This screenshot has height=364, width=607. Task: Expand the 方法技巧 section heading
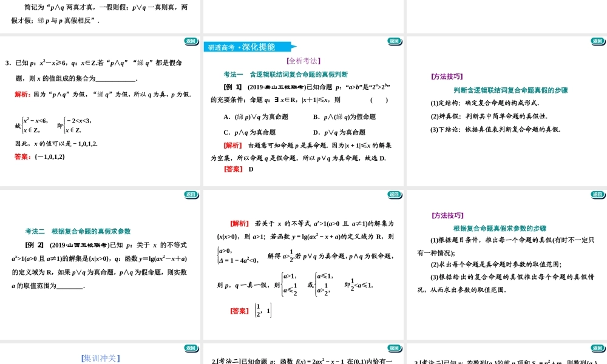click(446, 76)
